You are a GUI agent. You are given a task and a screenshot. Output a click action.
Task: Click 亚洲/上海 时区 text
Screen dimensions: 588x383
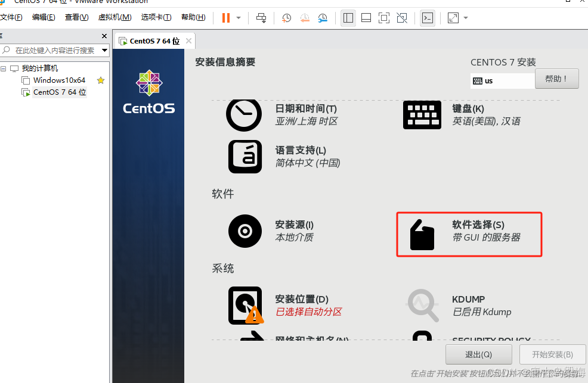307,122
